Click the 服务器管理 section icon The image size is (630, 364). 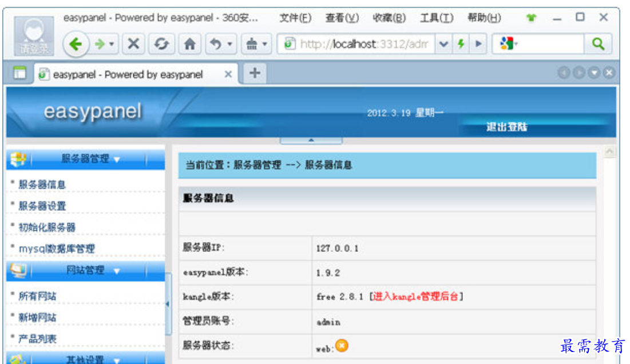point(18,159)
